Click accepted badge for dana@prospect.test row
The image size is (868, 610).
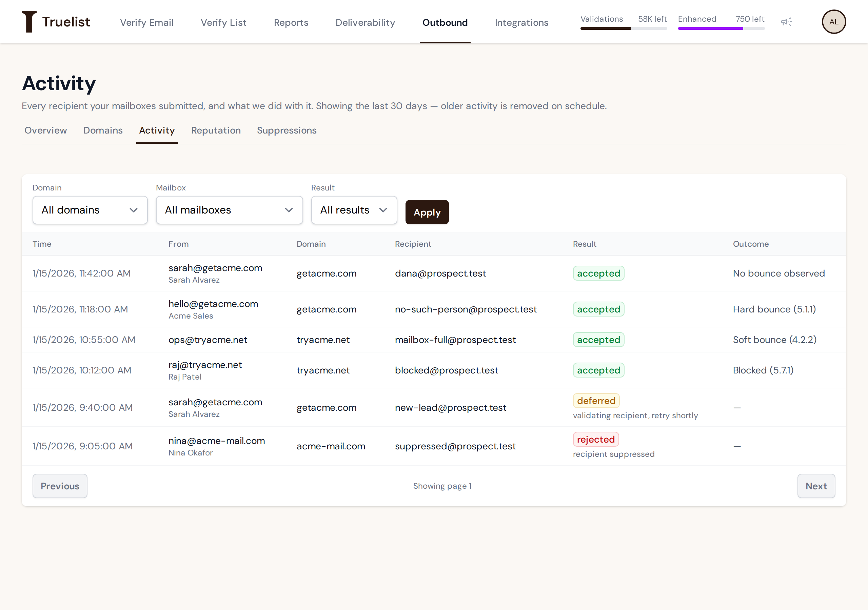(x=598, y=273)
